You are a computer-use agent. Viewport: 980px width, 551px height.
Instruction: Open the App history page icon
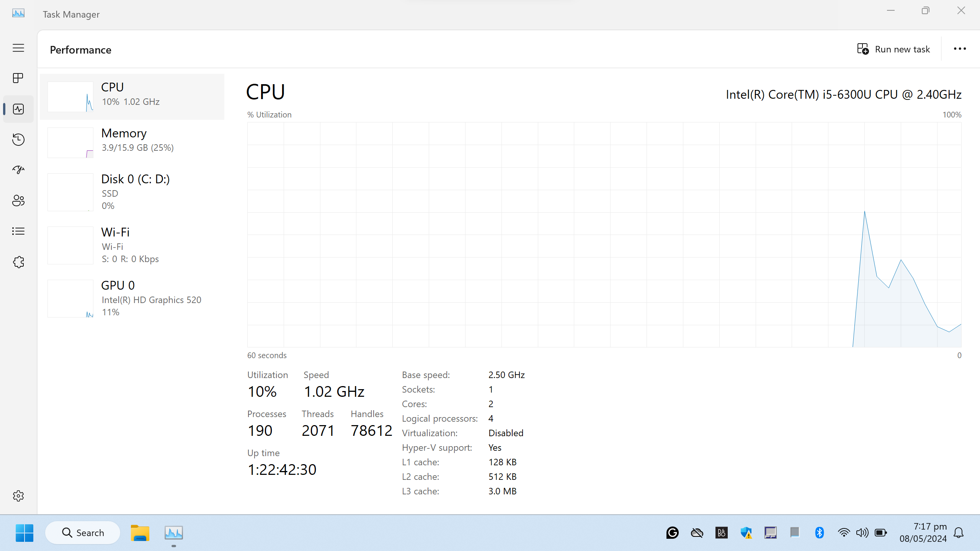[18, 140]
